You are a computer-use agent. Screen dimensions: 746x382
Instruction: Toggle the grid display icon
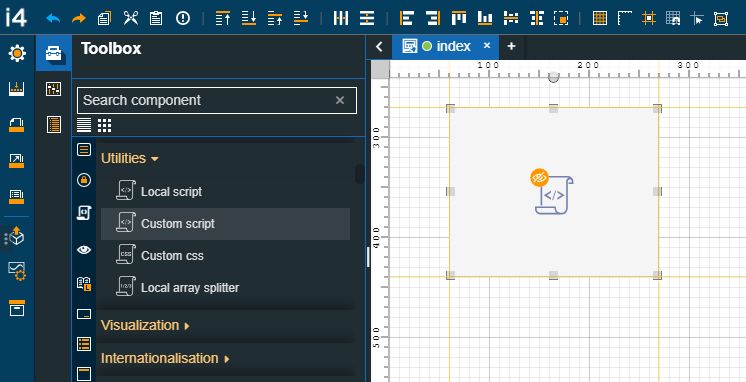point(600,18)
